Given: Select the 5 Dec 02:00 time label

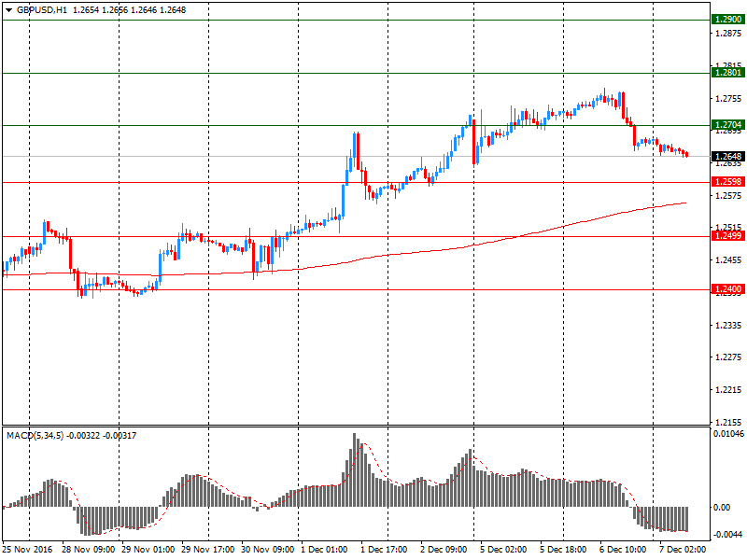Looking at the screenshot, I should click(503, 550).
